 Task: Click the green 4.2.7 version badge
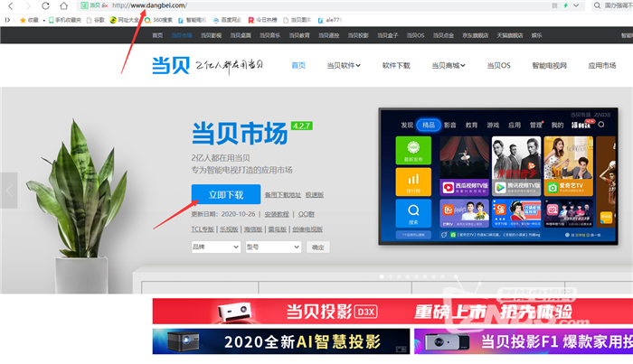301,126
